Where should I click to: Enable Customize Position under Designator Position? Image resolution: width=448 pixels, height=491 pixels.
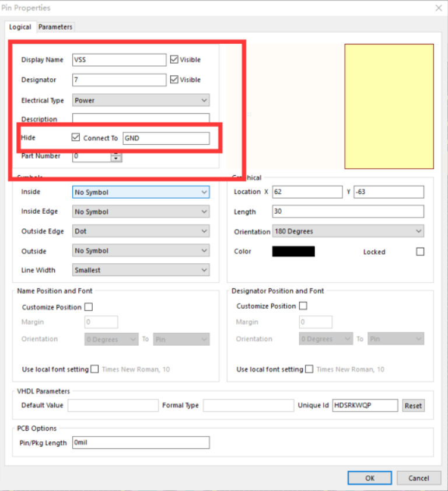pyautogui.click(x=303, y=305)
